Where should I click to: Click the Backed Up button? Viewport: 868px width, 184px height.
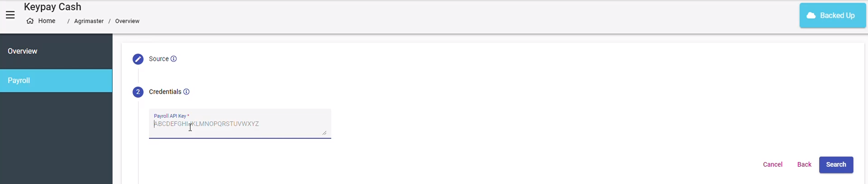click(832, 16)
